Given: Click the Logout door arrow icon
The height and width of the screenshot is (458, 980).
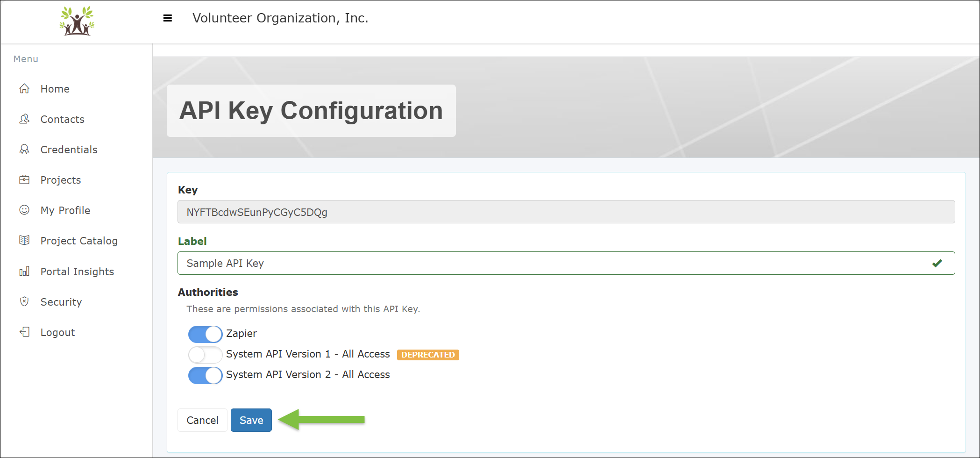Looking at the screenshot, I should tap(24, 332).
